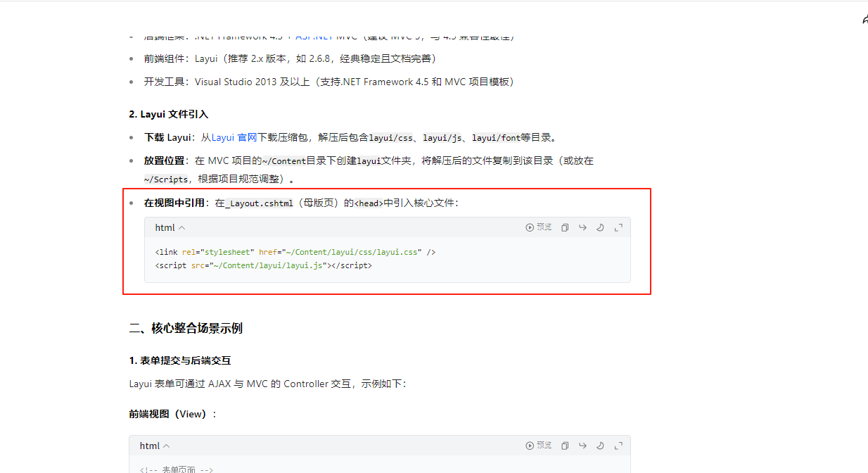
Task: Collapse the html block under 前端视图（View）
Action: (155, 446)
